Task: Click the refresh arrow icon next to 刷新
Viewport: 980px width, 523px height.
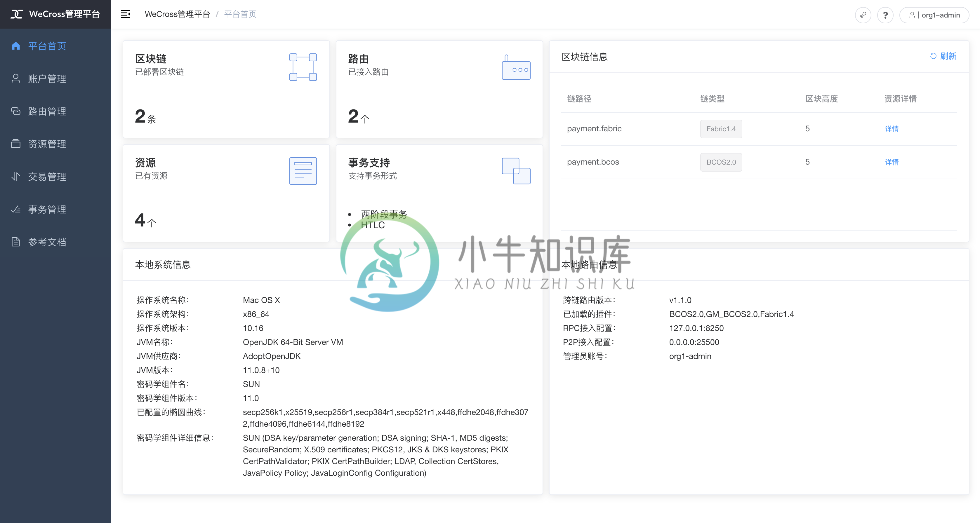Action: click(x=933, y=56)
